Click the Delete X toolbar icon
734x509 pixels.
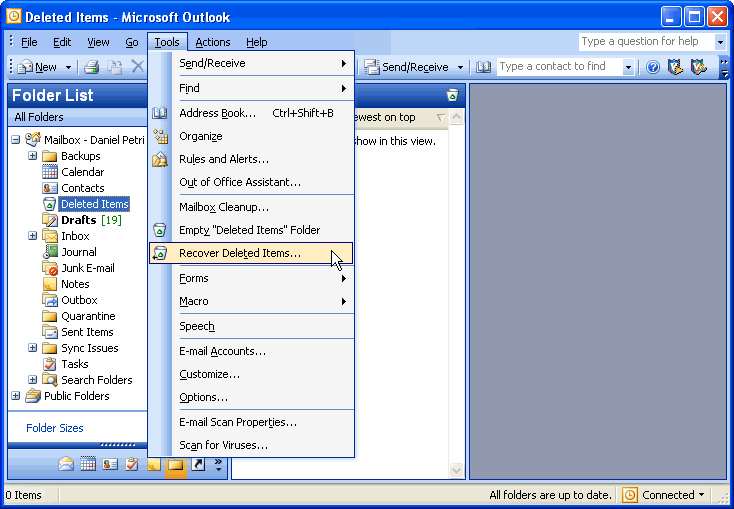tap(137, 67)
